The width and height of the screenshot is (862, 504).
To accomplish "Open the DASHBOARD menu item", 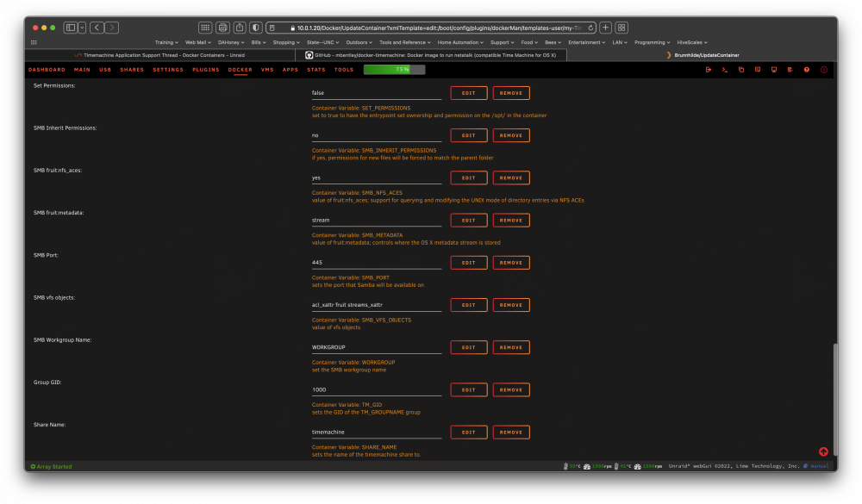I will coord(47,70).
